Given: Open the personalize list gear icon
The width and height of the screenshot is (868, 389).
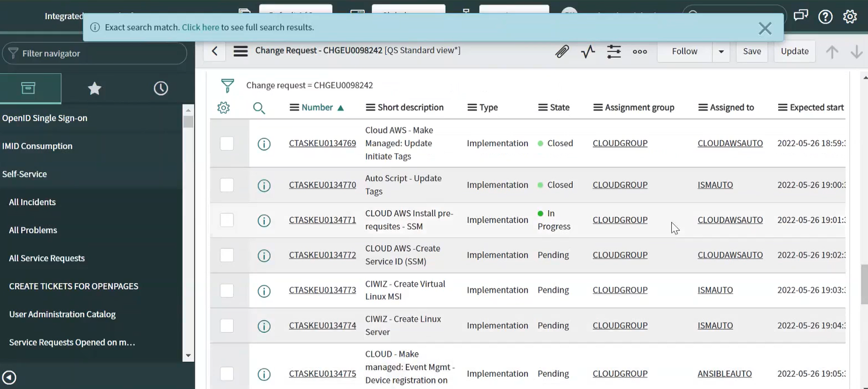Looking at the screenshot, I should (223, 107).
